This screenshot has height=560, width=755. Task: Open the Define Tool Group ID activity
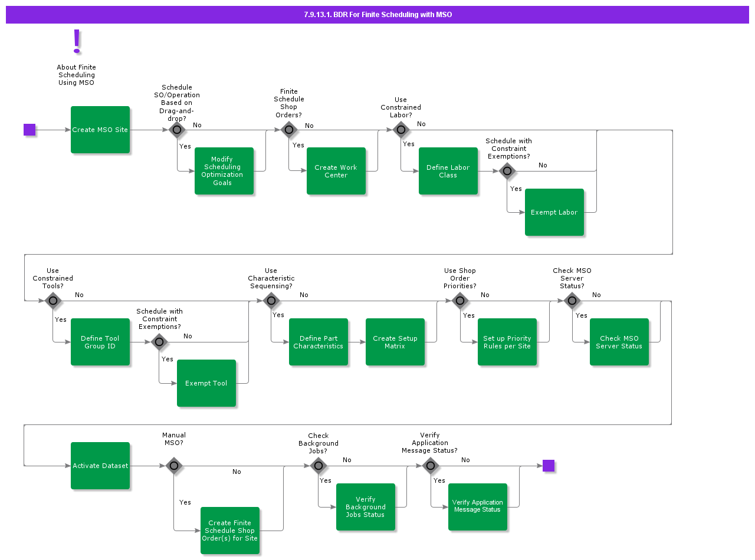100,342
